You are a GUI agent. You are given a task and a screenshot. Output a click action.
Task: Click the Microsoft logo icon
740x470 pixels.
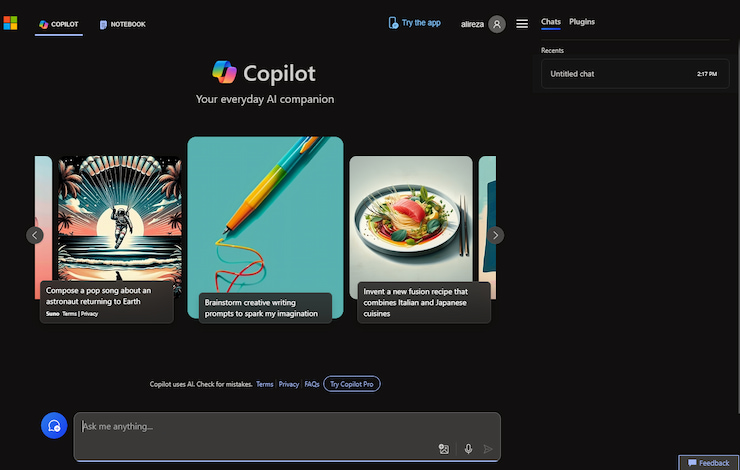[x=10, y=23]
